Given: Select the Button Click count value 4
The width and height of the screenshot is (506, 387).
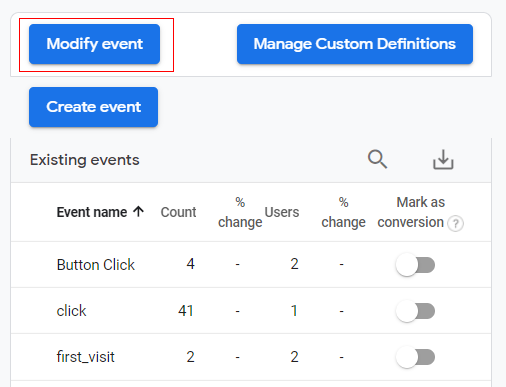Looking at the screenshot, I should [x=190, y=264].
